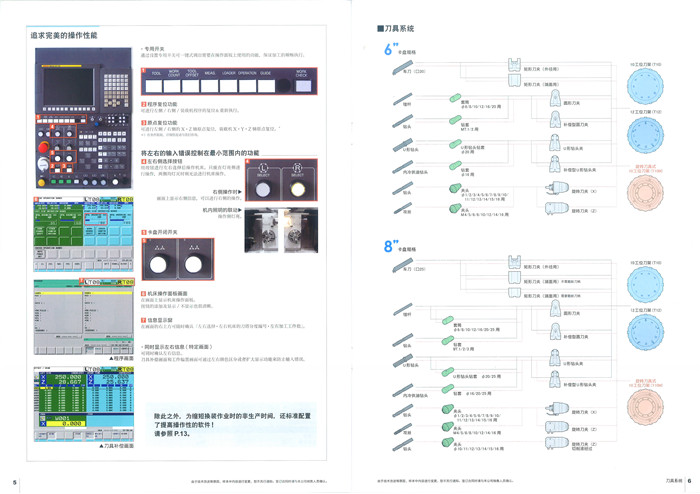
Task: Click the machine interior lighting photo
Action: click(281, 230)
